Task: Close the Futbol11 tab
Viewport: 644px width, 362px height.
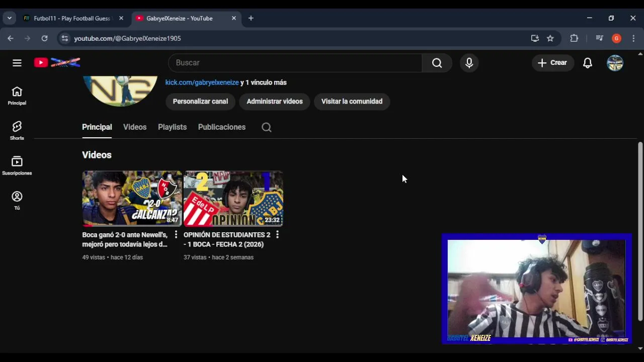Action: (x=121, y=18)
